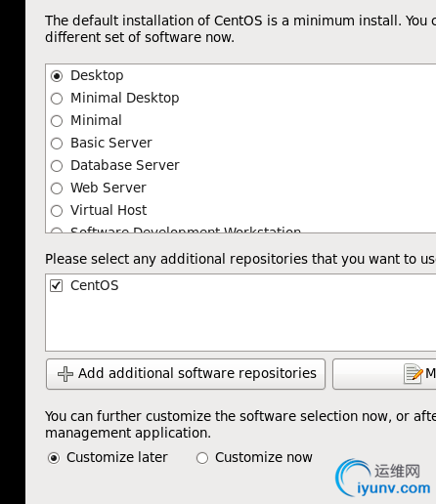Image resolution: width=436 pixels, height=504 pixels.
Task: Select the Desktop installation option
Action: point(57,76)
